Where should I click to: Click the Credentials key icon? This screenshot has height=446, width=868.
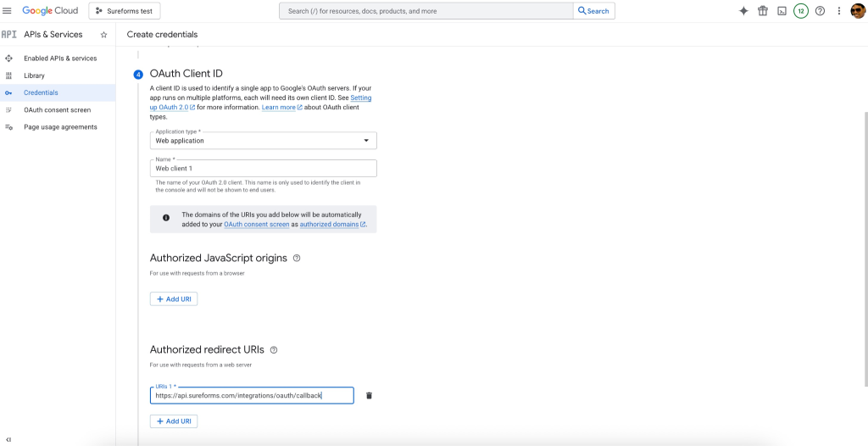point(8,92)
